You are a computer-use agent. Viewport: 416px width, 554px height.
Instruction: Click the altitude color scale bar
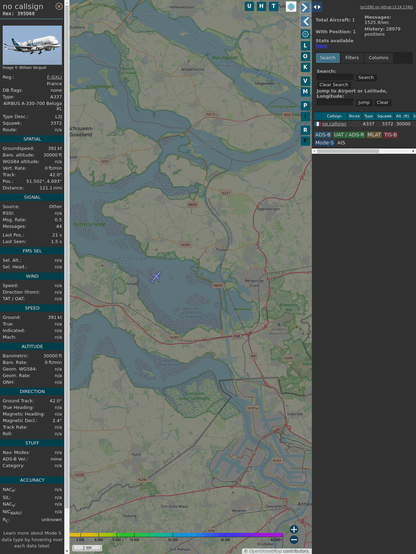(176, 535)
